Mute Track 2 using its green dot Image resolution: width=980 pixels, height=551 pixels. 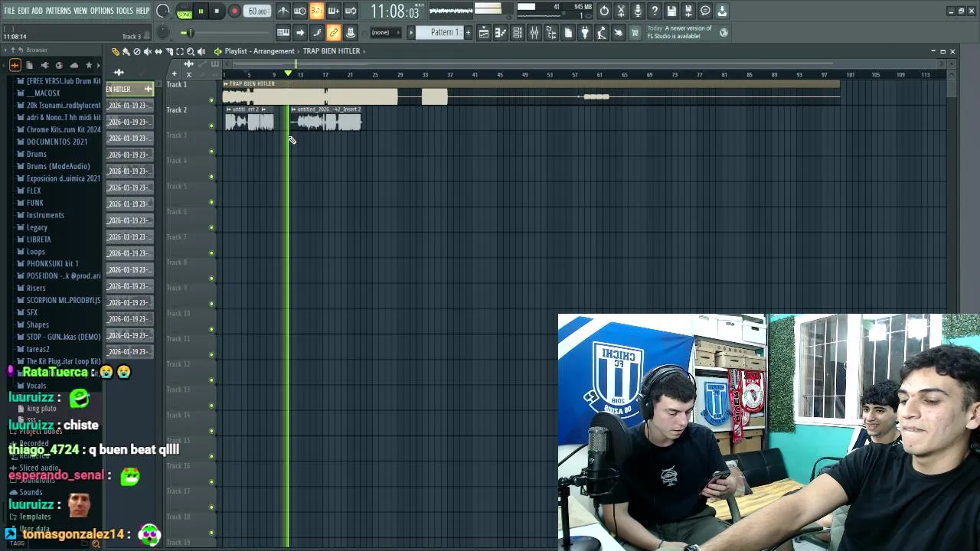(x=211, y=126)
